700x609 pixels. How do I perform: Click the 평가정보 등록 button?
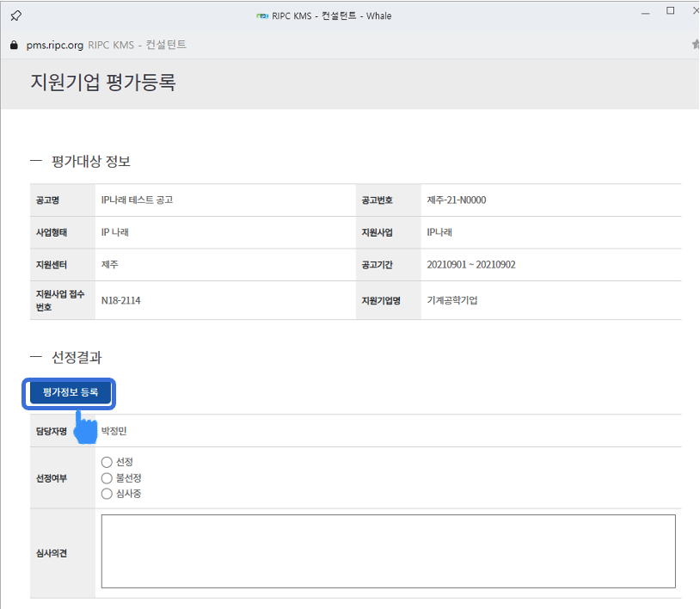pos(71,392)
